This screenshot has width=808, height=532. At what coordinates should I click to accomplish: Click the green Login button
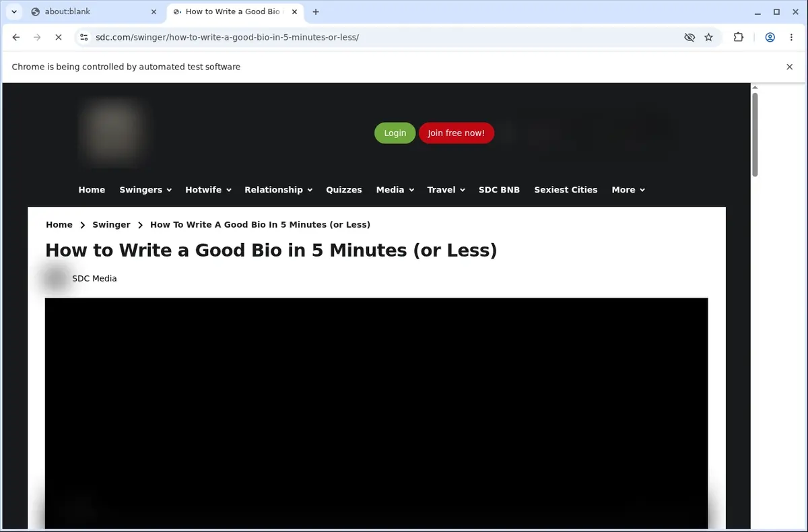point(395,133)
